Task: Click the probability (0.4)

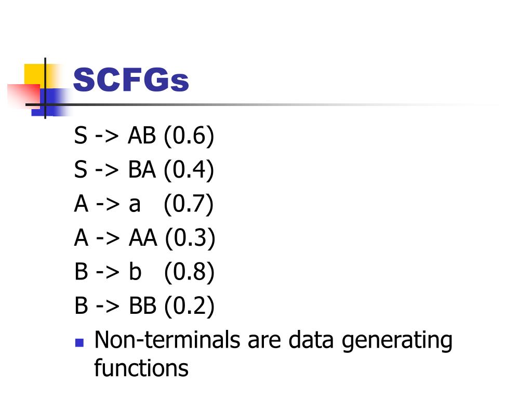Action: point(189,170)
